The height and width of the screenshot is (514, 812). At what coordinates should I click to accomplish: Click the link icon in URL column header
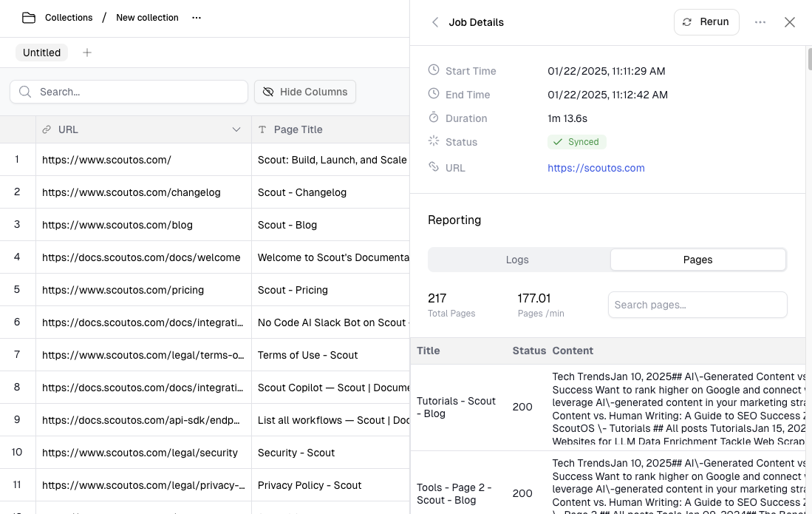(x=47, y=129)
